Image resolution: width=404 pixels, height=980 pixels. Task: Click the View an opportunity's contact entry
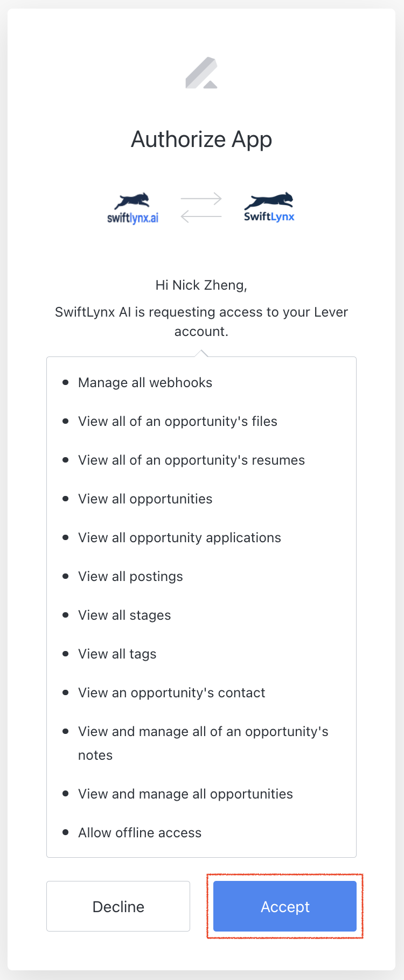[x=171, y=692]
